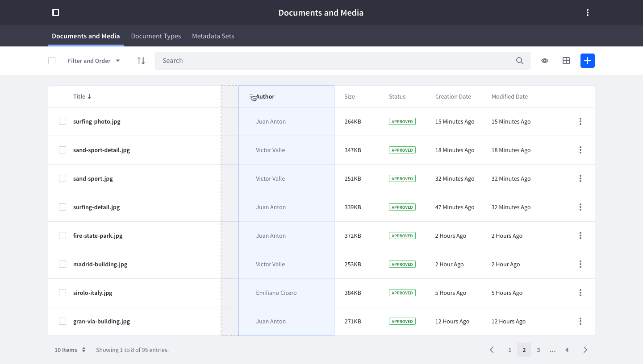Open actions menu for sirolo-italy.jpg
Screen dimensions: 643x364
pyautogui.click(x=580, y=293)
